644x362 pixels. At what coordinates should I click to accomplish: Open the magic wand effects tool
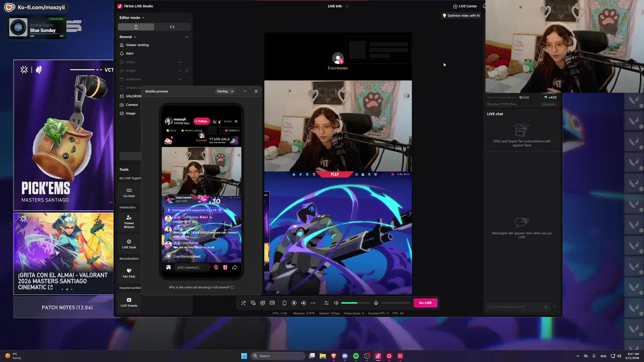244,303
